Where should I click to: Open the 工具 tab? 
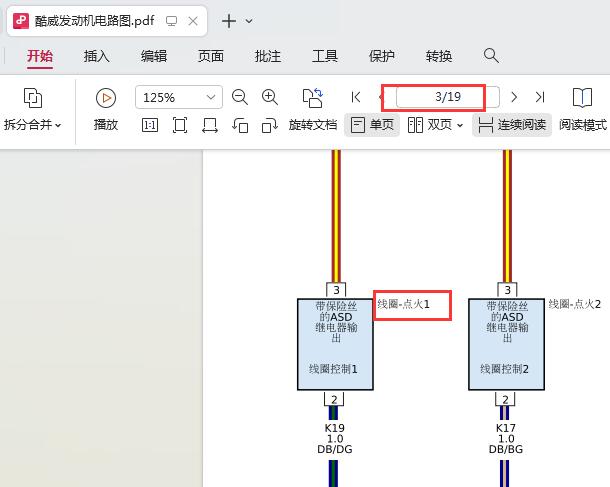(x=324, y=56)
